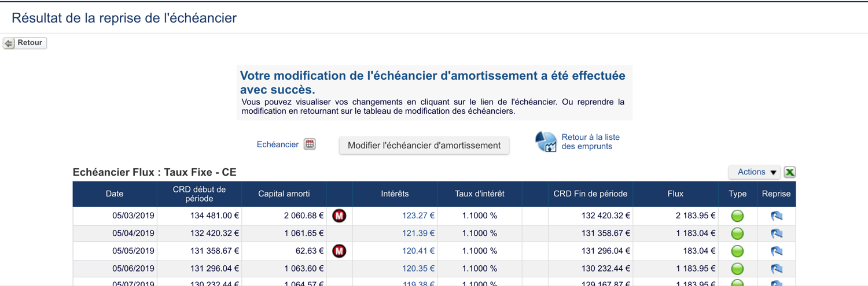Open the Echéancier link
The image size is (868, 286).
click(277, 144)
